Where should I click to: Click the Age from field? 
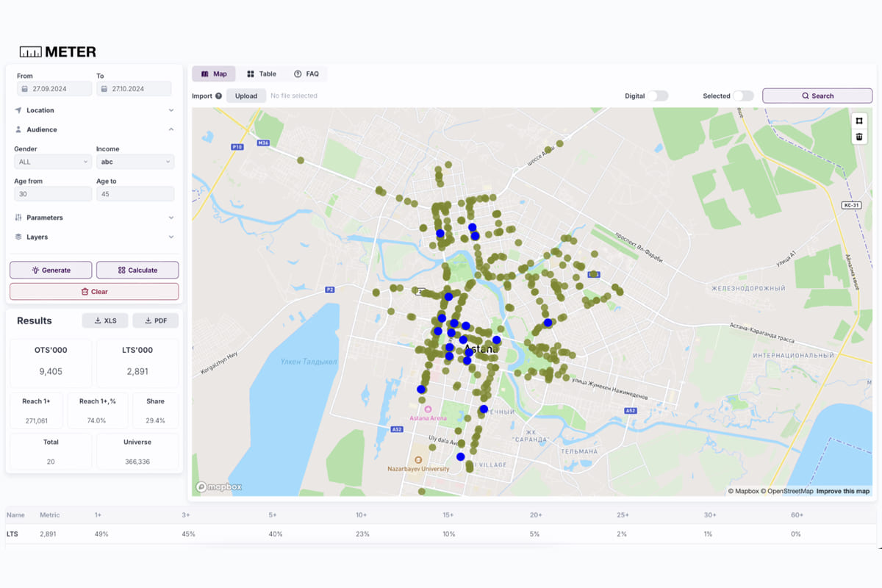(x=53, y=194)
